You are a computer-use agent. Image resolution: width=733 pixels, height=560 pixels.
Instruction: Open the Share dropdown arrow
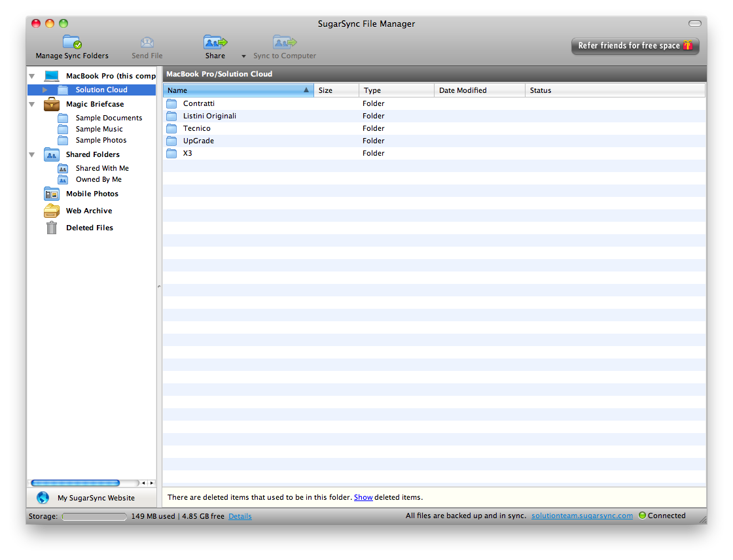coord(243,56)
